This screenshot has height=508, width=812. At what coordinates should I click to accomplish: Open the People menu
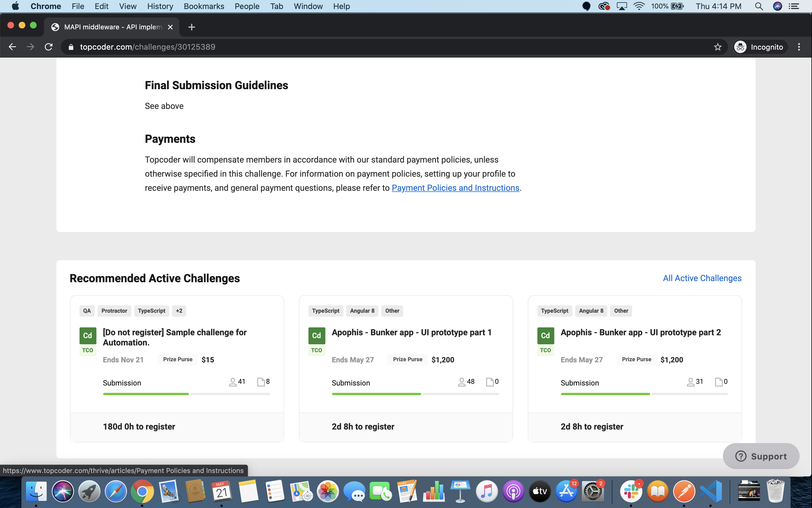pos(247,6)
